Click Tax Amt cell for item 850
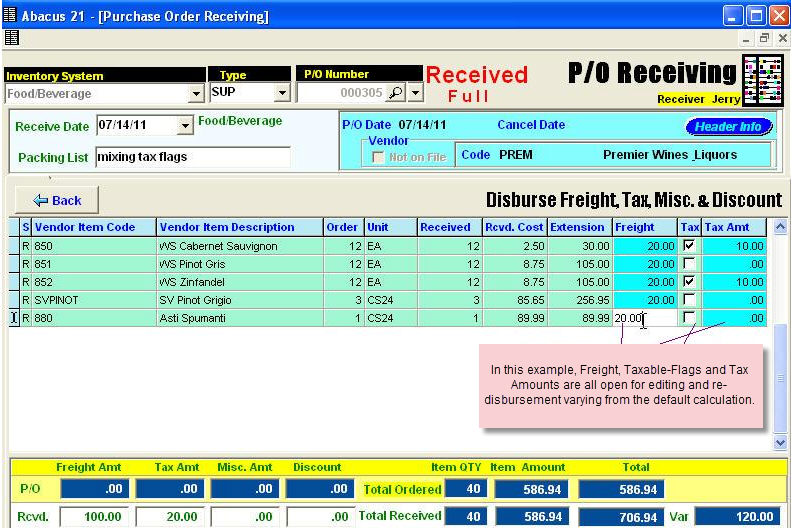The height and width of the screenshot is (528, 792). (734, 246)
